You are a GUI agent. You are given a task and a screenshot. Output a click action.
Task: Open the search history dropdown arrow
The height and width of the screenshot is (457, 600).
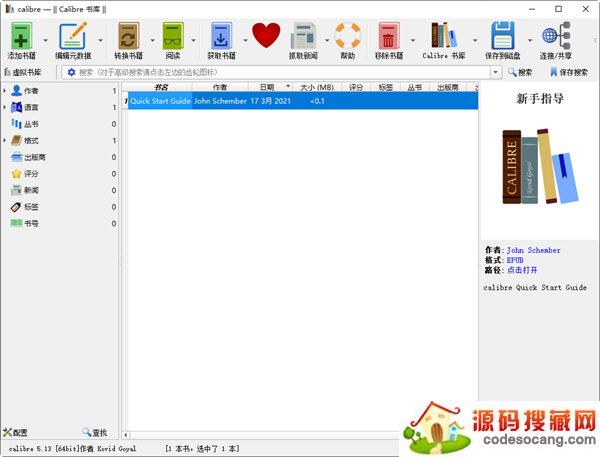(496, 72)
